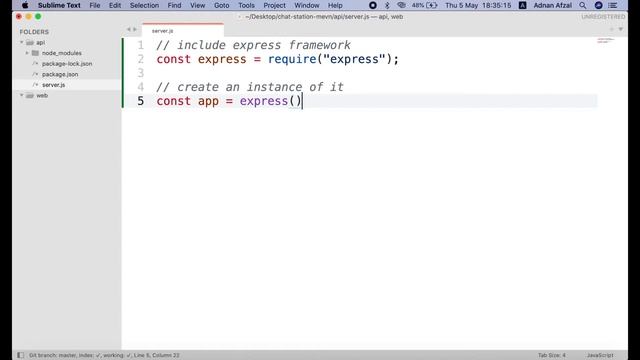Open the Tools menu
The image size is (640, 360).
click(246, 5)
